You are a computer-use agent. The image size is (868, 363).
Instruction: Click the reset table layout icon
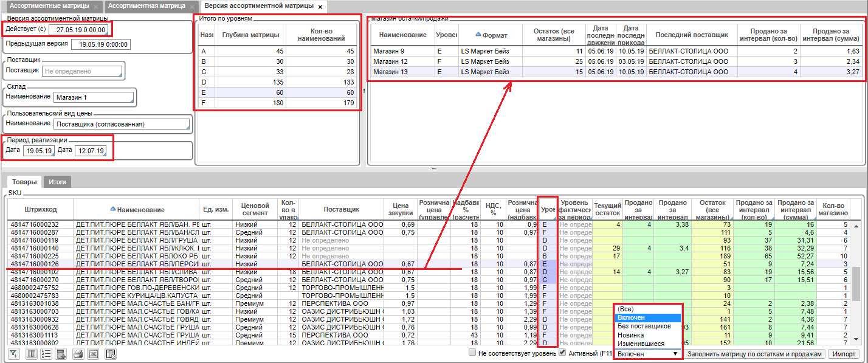click(x=111, y=354)
